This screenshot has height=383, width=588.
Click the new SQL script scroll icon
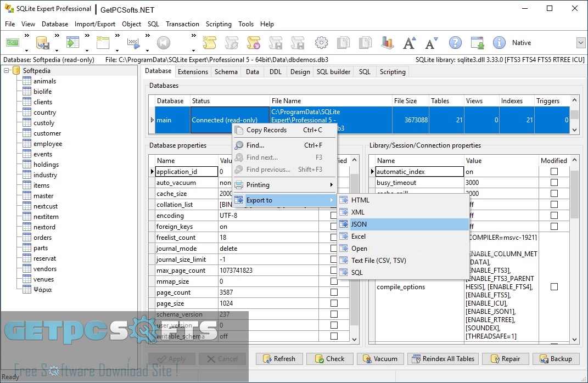coord(210,43)
